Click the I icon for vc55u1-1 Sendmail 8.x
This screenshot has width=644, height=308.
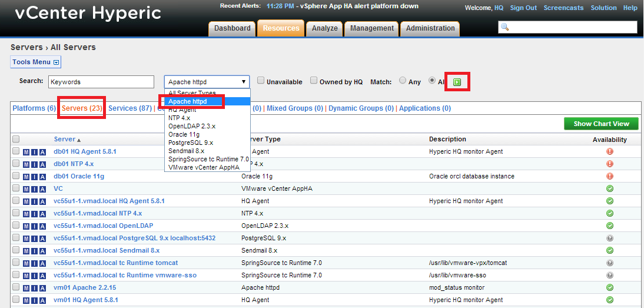point(35,250)
